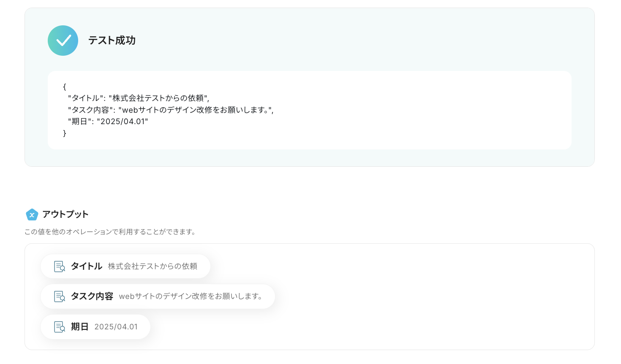Click the document icon beside タイトル
This screenshot has width=621, height=364.
60,266
